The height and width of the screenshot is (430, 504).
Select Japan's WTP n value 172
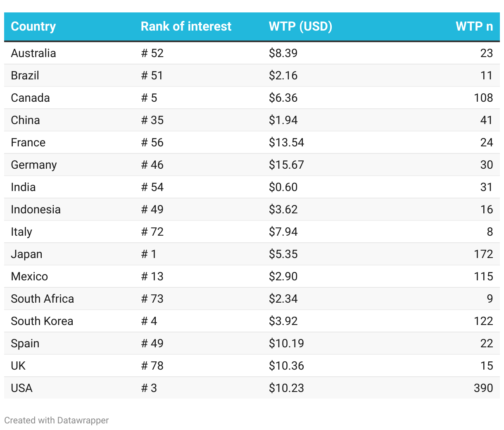pyautogui.click(x=483, y=254)
